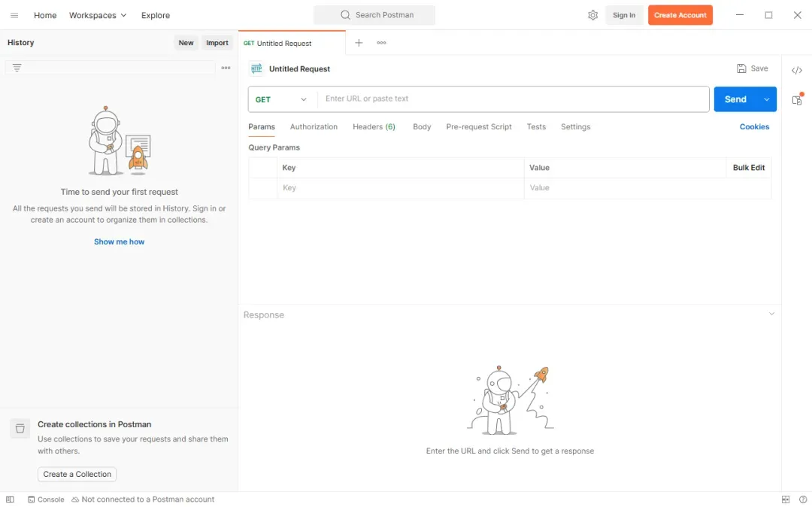The height and width of the screenshot is (507, 812).
Task: Add a new request tab with plus icon
Action: [359, 42]
